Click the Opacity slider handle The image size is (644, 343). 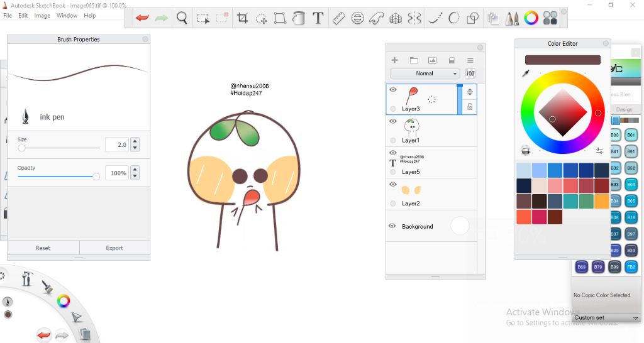[96, 177]
